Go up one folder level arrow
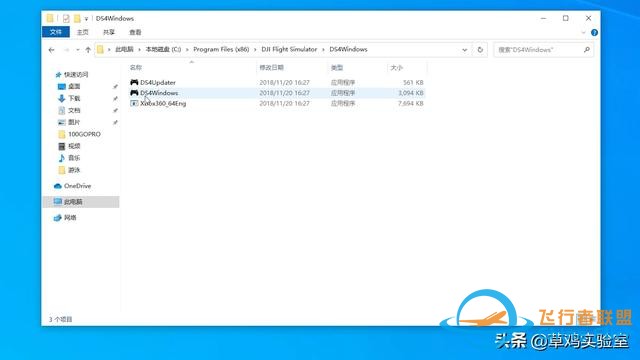The height and width of the screenshot is (360, 640). 88,50
